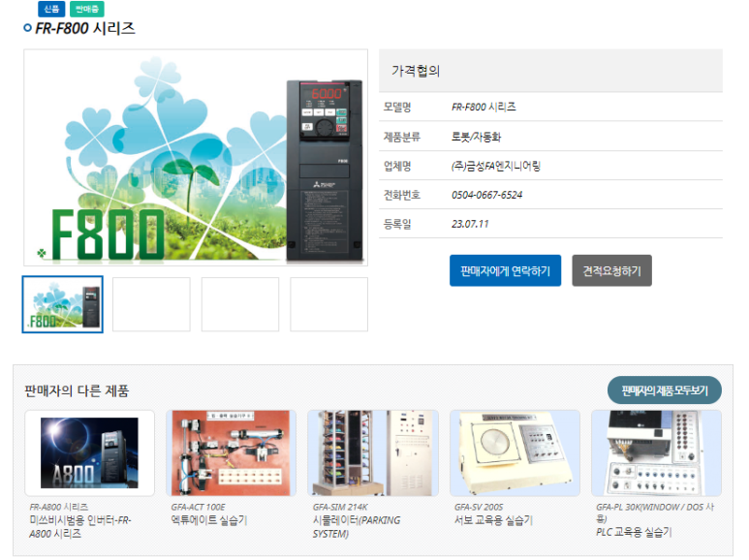
Task: Click the 업체명 field label
Action: [397, 166]
